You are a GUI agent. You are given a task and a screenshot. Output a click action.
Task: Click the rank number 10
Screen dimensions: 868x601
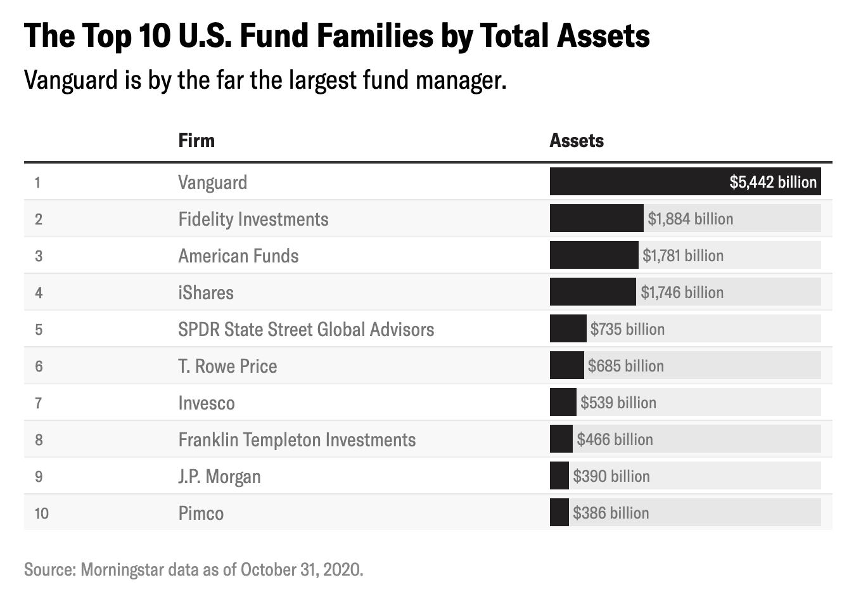point(41,514)
